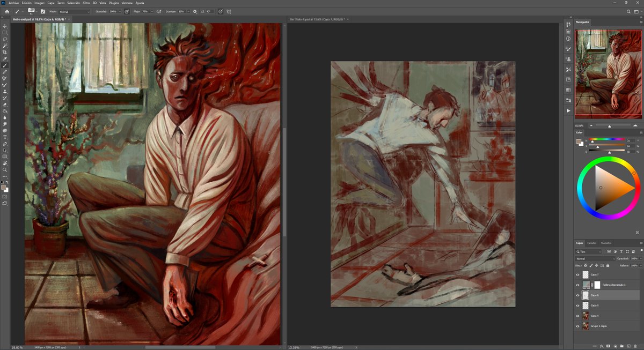
Task: Open the Filtro menu
Action: pyautogui.click(x=86, y=3)
